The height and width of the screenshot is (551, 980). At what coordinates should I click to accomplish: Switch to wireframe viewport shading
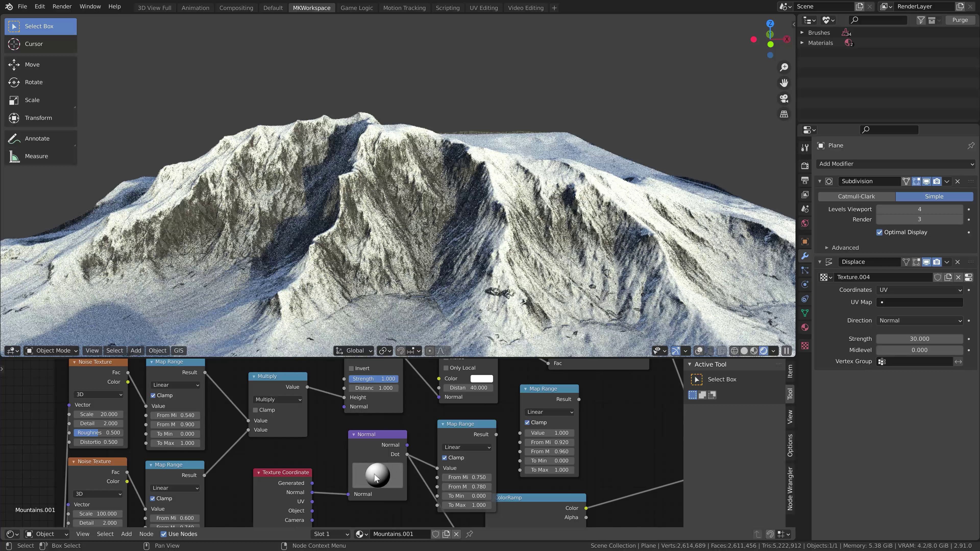point(734,350)
